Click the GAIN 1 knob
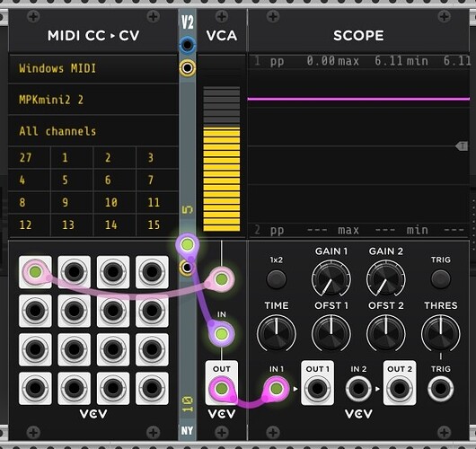476x449 pixels. 331,278
